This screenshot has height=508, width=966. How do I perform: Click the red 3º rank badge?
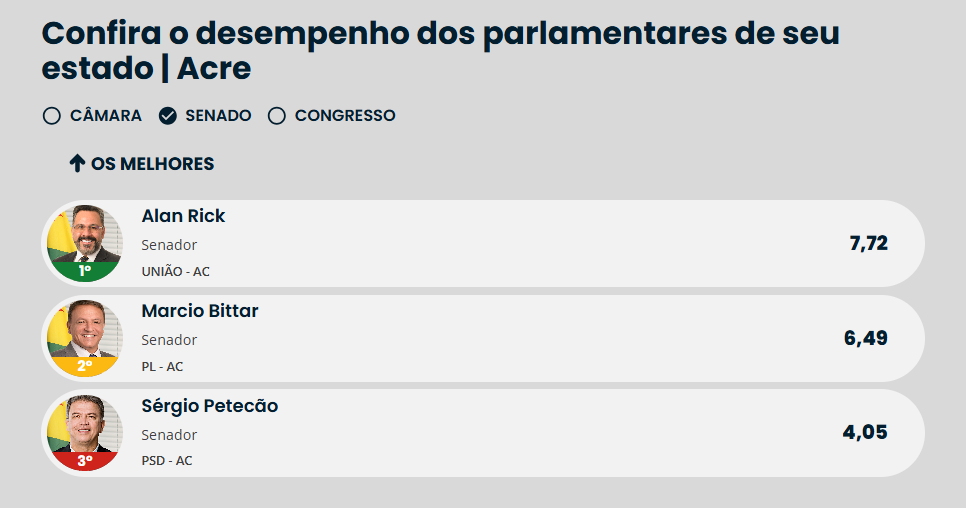click(x=85, y=461)
